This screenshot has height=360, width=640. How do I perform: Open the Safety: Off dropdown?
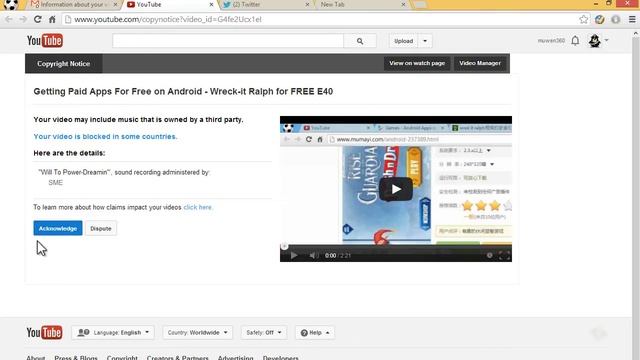[x=264, y=333]
